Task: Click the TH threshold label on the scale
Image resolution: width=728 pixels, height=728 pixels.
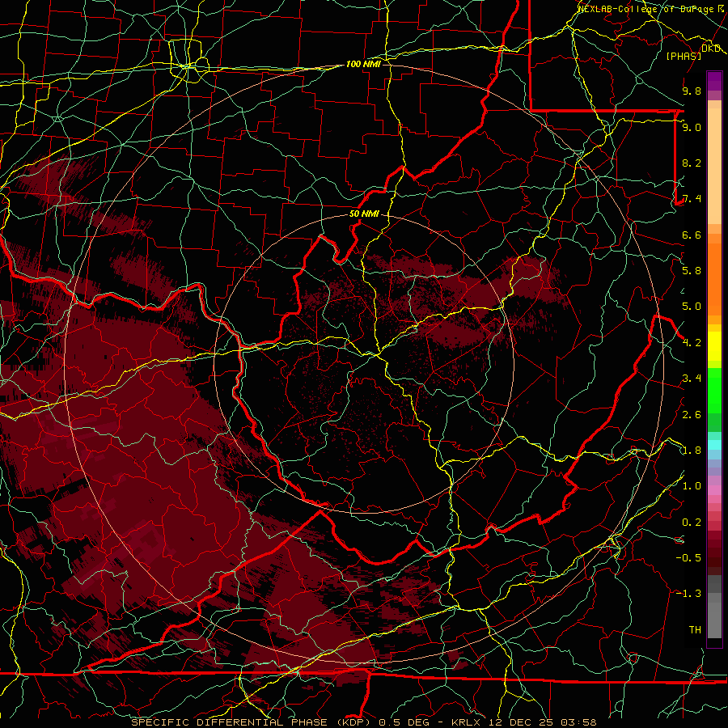Action: pos(695,630)
